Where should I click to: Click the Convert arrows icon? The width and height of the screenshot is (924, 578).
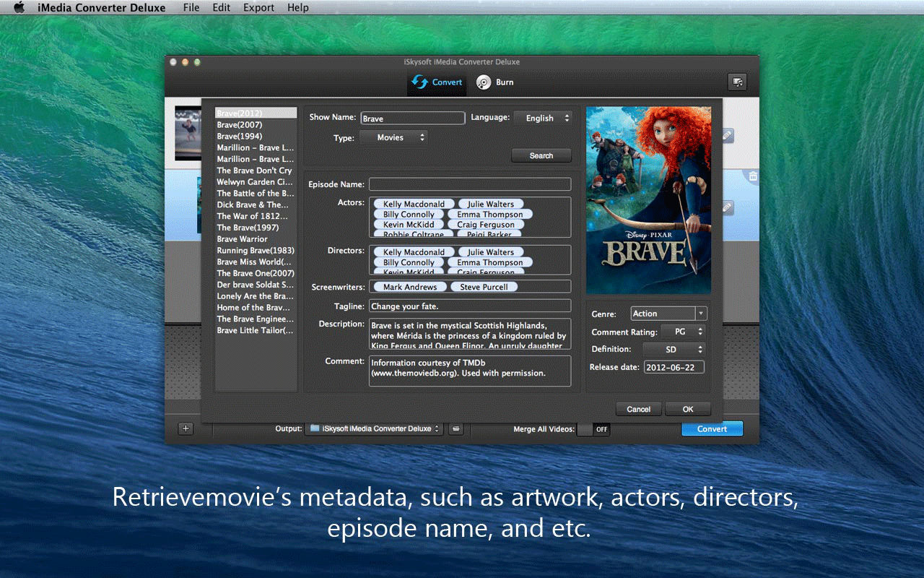[419, 82]
